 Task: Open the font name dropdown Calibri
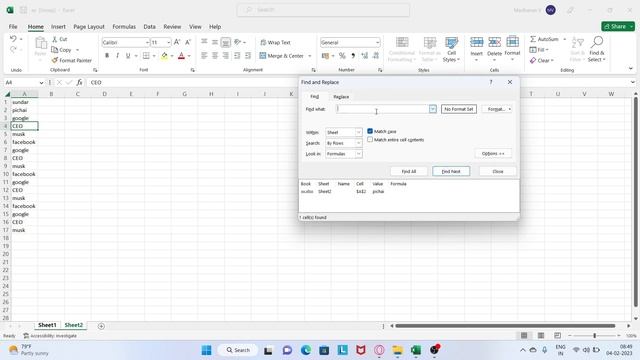tap(147, 42)
